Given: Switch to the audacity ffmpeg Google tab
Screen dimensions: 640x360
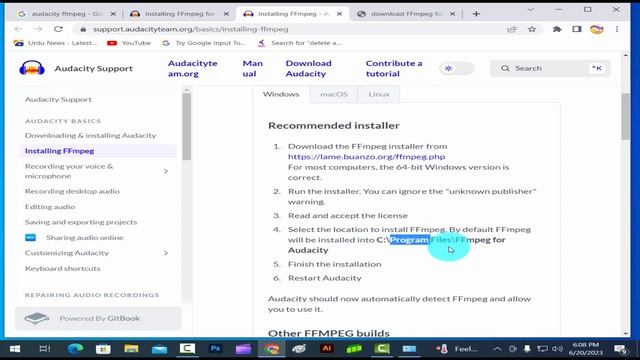Looking at the screenshot, I should [67, 13].
